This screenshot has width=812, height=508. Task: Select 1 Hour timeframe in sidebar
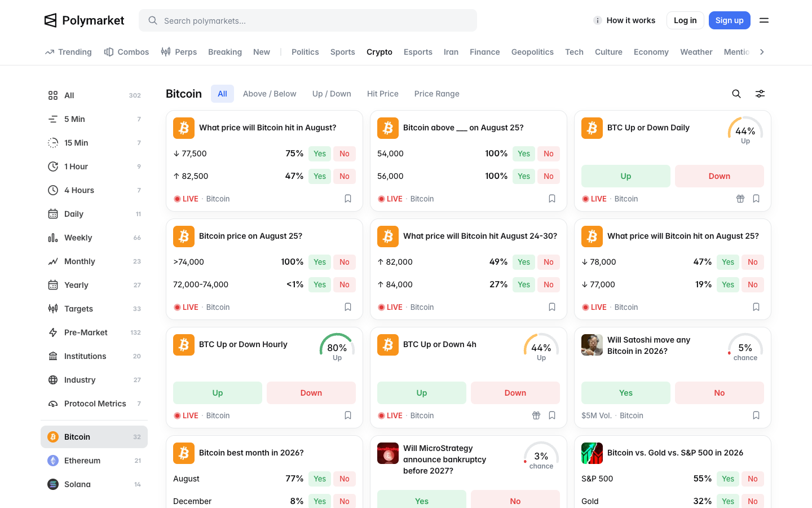(x=94, y=167)
